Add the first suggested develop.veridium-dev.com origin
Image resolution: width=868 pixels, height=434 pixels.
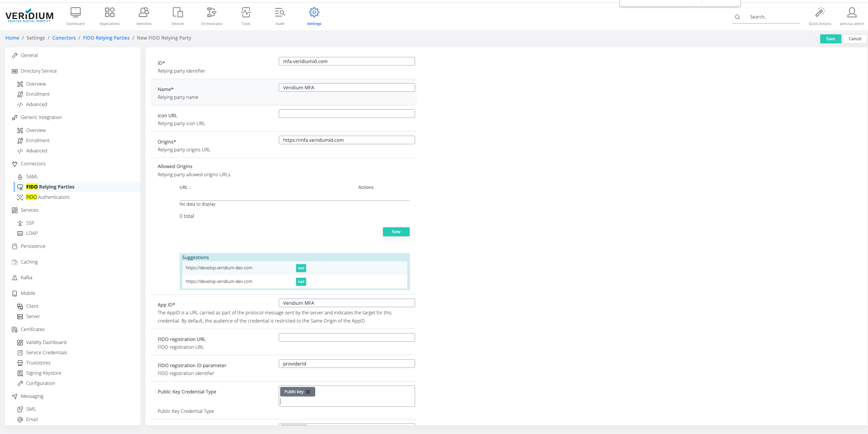click(x=301, y=268)
